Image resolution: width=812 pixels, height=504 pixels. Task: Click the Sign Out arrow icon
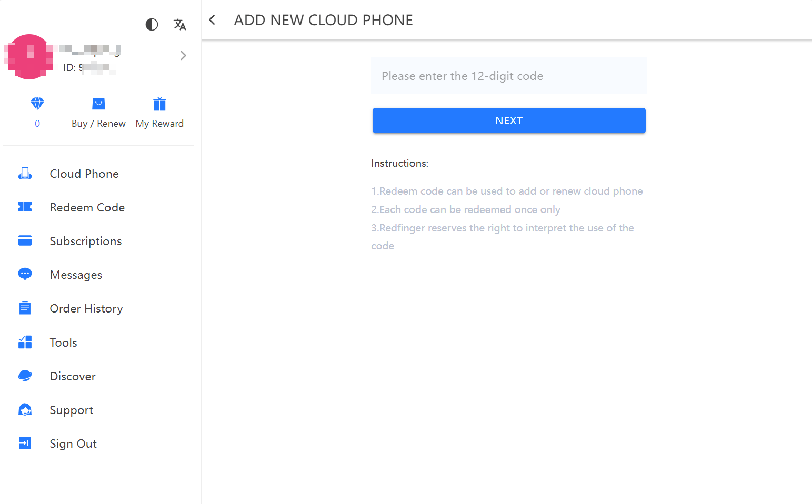pos(25,443)
